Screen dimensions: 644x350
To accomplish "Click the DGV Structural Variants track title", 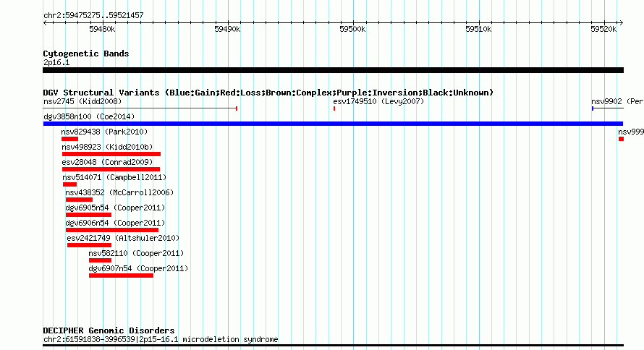I will (268, 93).
